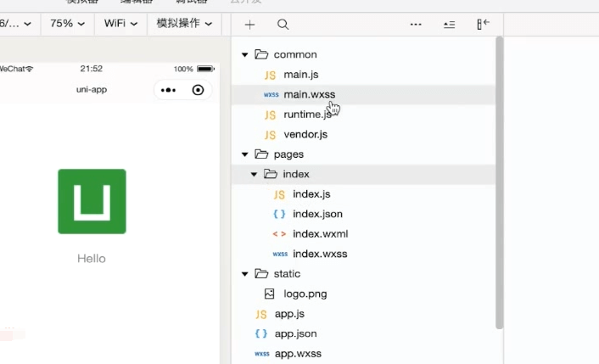The width and height of the screenshot is (599, 364).
Task: Click the simulator capsule close circle button
Action: coord(198,90)
